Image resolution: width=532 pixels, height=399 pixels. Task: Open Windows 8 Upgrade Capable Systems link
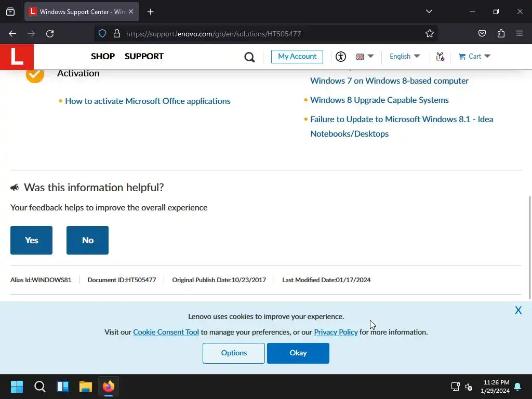click(379, 100)
